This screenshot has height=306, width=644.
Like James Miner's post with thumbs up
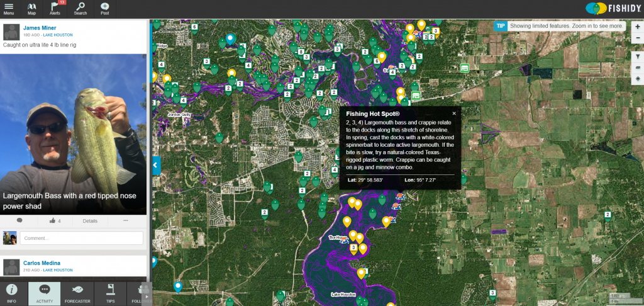click(53, 221)
